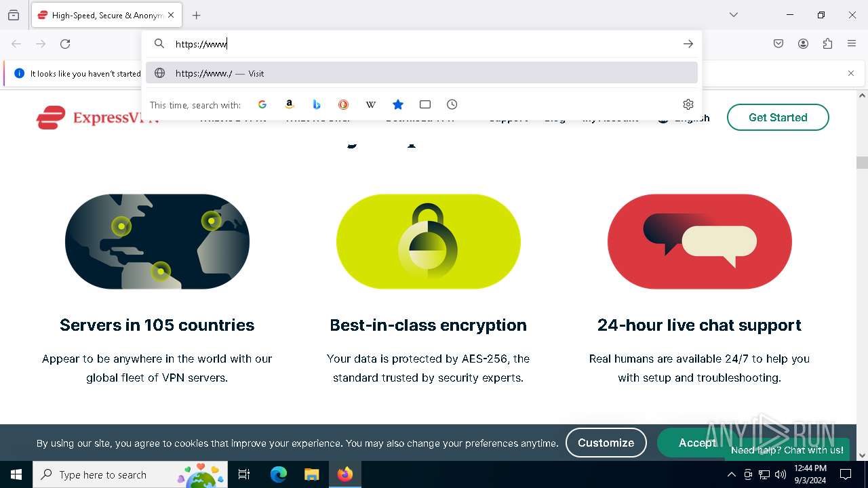Image resolution: width=868 pixels, height=488 pixels.
Task: Open the Need help? Chat with us widget
Action: tap(787, 450)
